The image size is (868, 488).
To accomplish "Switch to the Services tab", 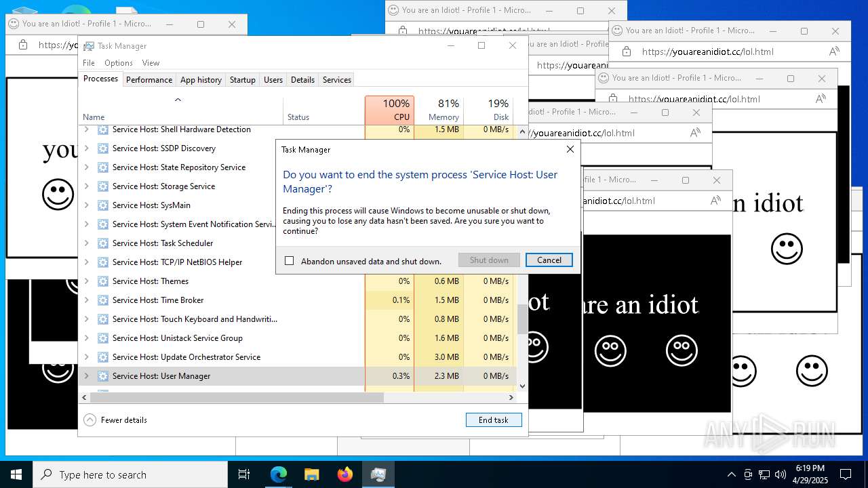I will pos(337,80).
